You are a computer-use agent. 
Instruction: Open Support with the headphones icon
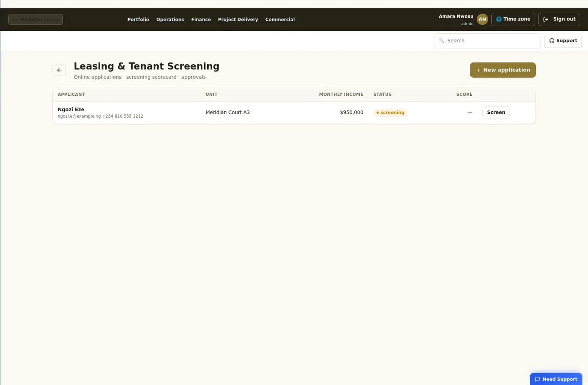(x=563, y=41)
